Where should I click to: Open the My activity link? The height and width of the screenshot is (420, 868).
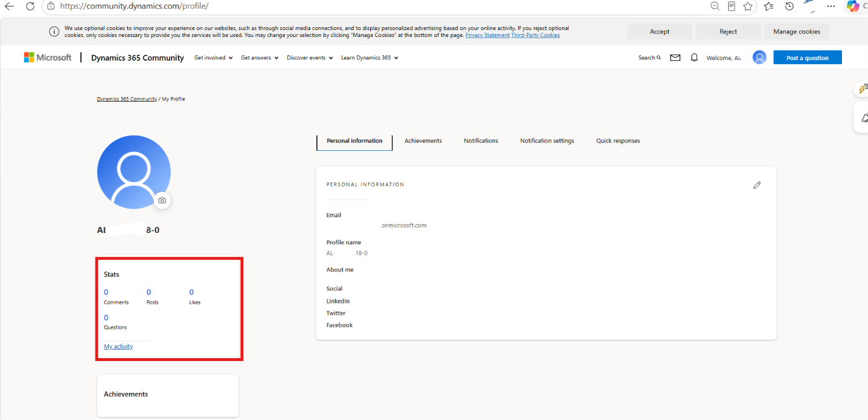pos(119,347)
